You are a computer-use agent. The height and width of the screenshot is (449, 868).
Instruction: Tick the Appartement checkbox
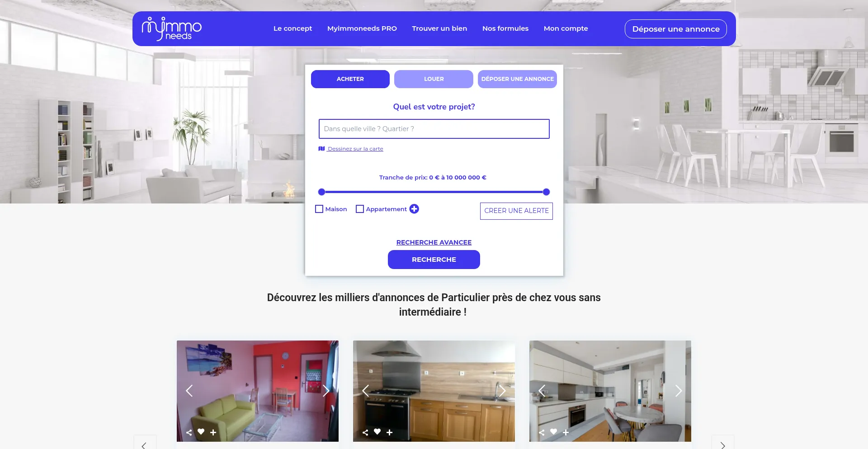[x=360, y=209]
